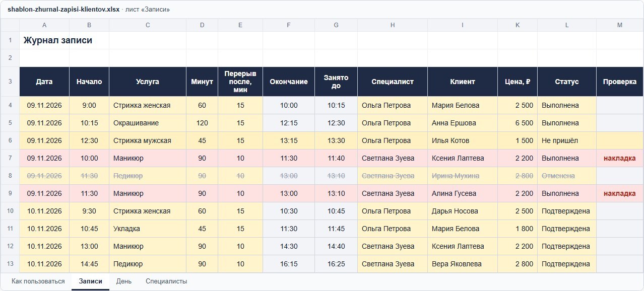The width and height of the screenshot is (644, 291).
Task: Select the «Занято до» header cell
Action: click(336, 82)
